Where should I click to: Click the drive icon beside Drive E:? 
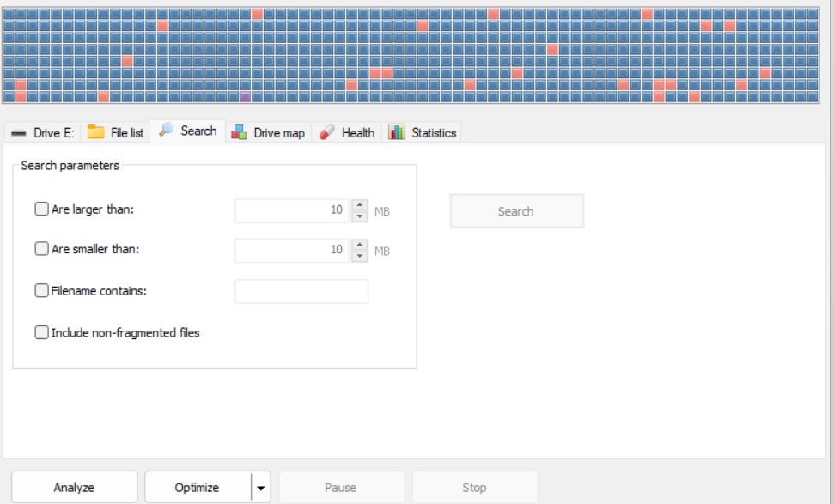click(x=19, y=133)
